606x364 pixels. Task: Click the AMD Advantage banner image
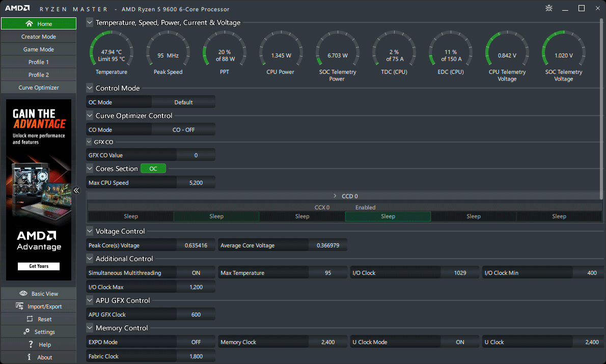click(39, 190)
